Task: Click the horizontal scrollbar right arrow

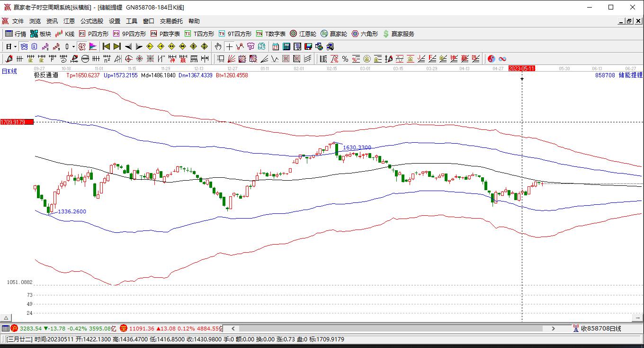Action: pos(553,328)
